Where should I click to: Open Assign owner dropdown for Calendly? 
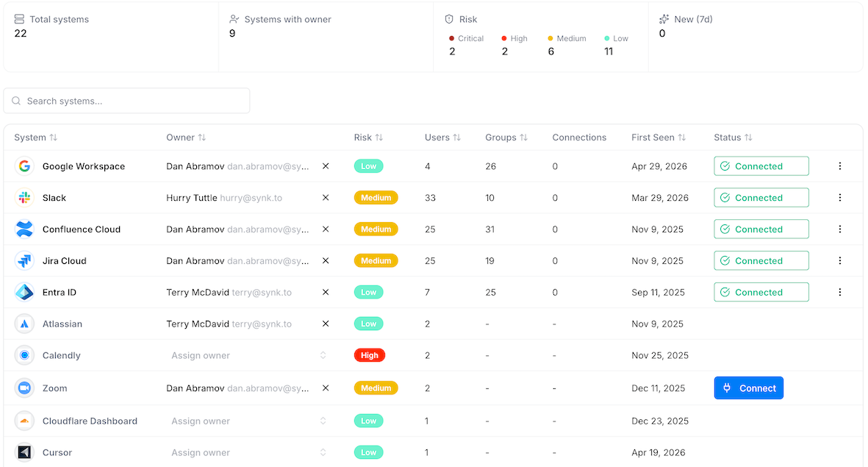tap(248, 356)
